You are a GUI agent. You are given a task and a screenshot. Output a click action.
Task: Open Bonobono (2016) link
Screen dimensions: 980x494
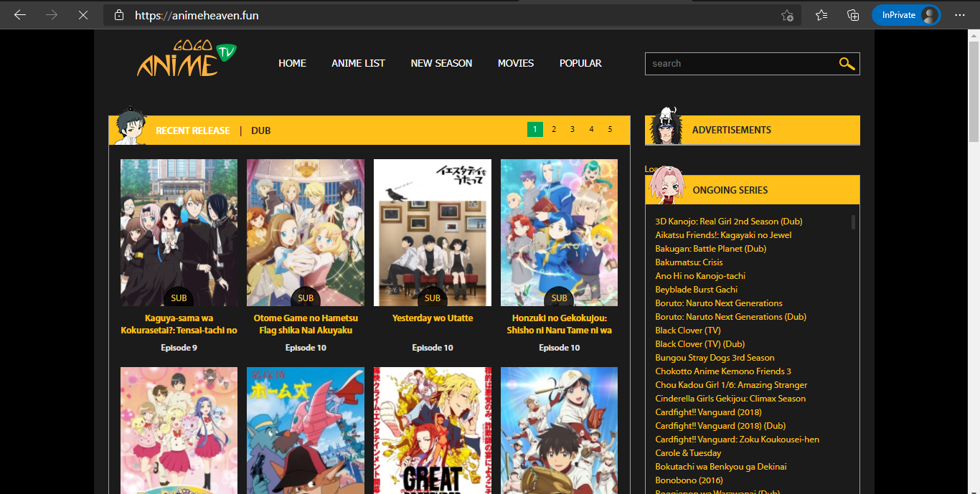pos(689,480)
